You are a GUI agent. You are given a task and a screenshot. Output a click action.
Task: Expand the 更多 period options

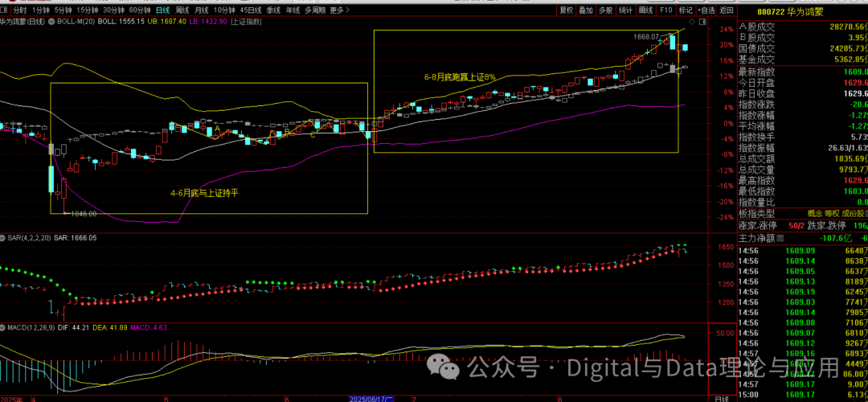pyautogui.click(x=339, y=10)
